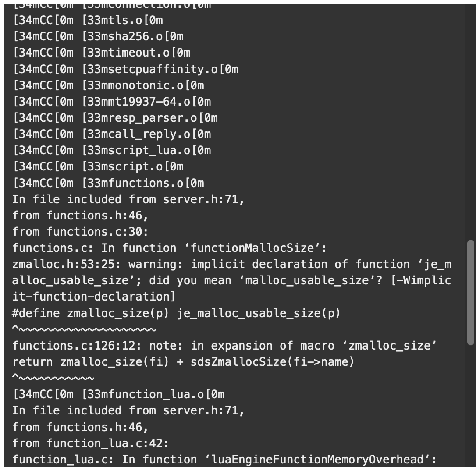Click the 'functionMallocSize' function line
The width and height of the screenshot is (476, 467).
170,248
